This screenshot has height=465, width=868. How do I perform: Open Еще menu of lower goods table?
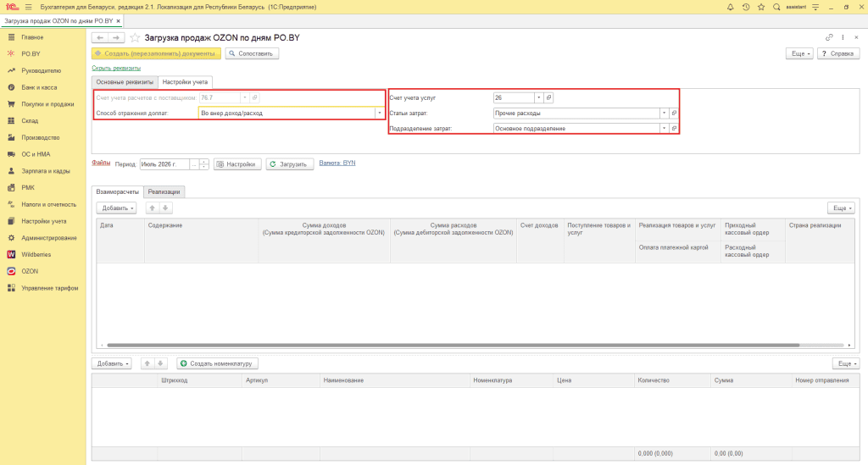845,363
